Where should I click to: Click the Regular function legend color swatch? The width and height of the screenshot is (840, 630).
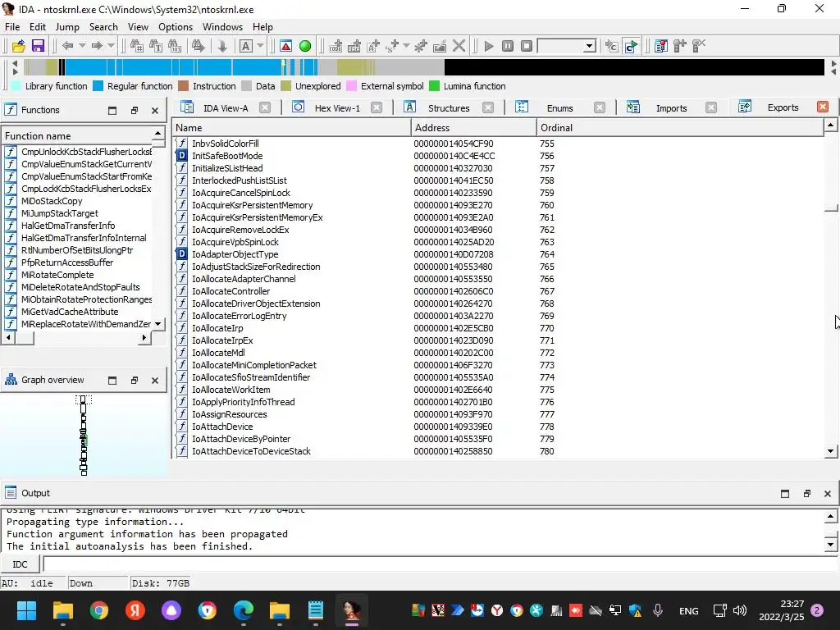click(98, 86)
